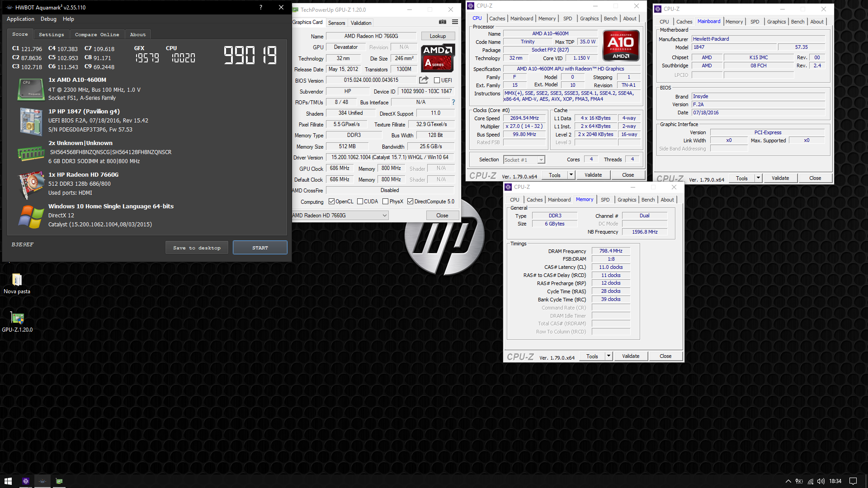Click the AMD A10 processor logo in CPU-Z
Screen dimensions: 868x488
point(621,45)
